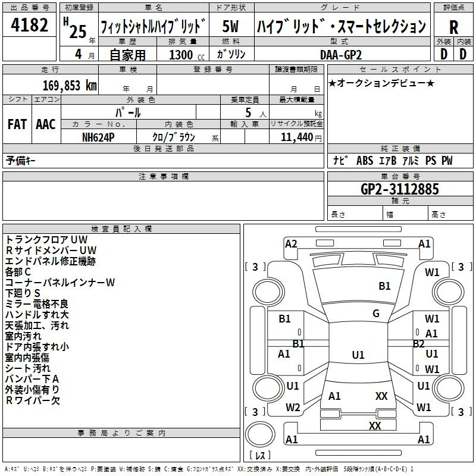Select the B1 mark on the hood
476x476 pixels.
pos(385,286)
